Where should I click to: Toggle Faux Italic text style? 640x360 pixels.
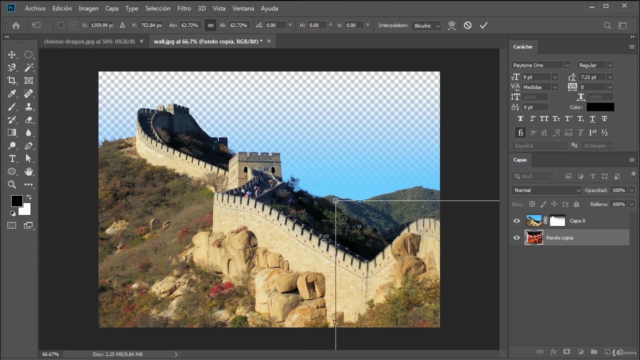(532, 119)
